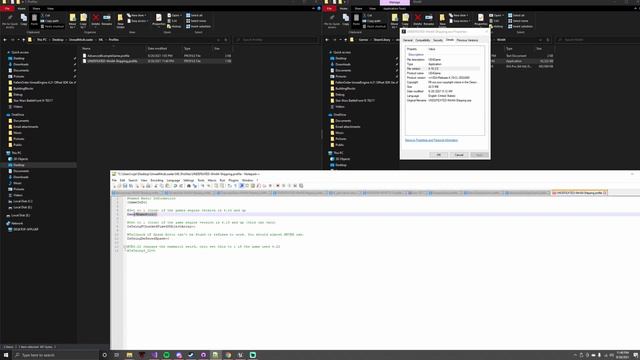
Task: Click Print icon in Notepad++ toolbar
Action: tap(148, 186)
